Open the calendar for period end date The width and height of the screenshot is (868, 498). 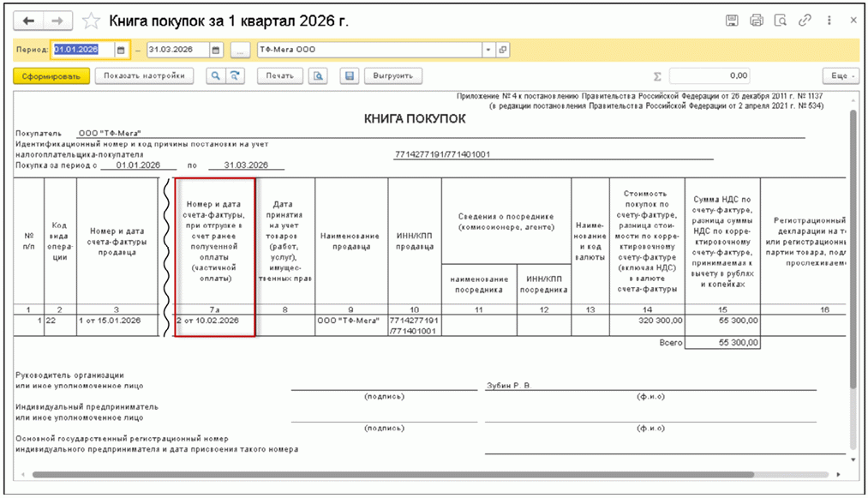point(216,50)
